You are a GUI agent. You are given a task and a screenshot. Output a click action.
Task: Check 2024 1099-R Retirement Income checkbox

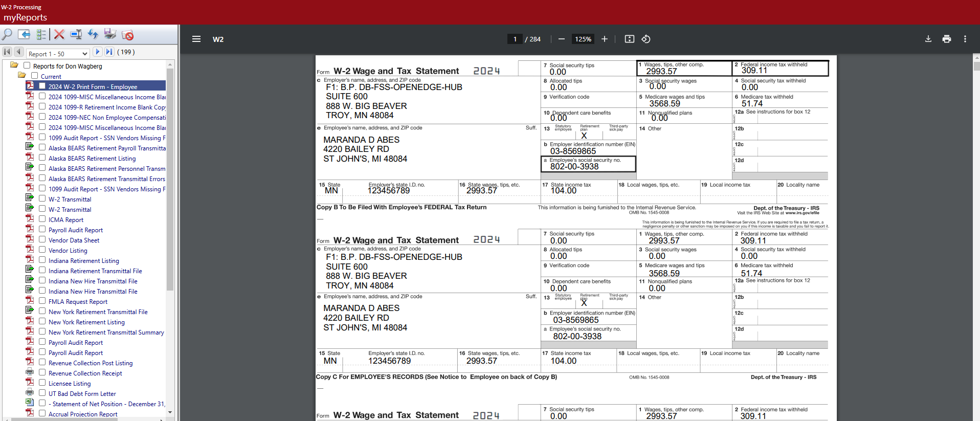tap(42, 106)
